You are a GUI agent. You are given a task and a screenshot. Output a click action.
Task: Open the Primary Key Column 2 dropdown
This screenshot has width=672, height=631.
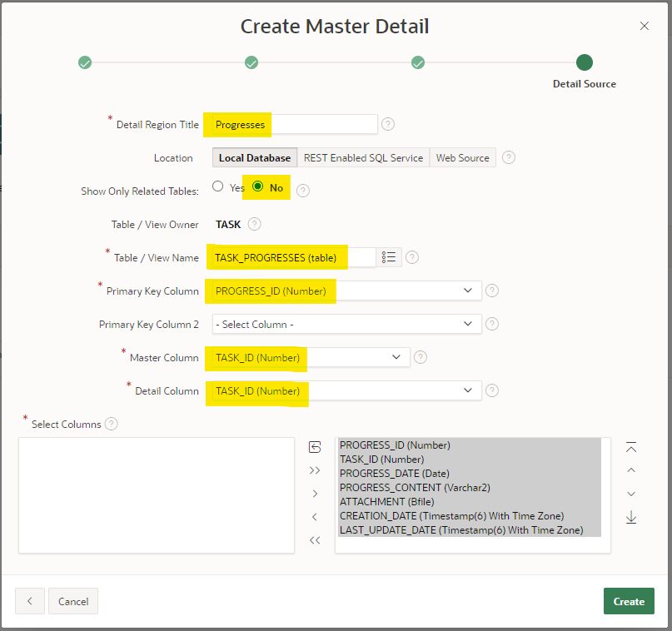tap(465, 324)
